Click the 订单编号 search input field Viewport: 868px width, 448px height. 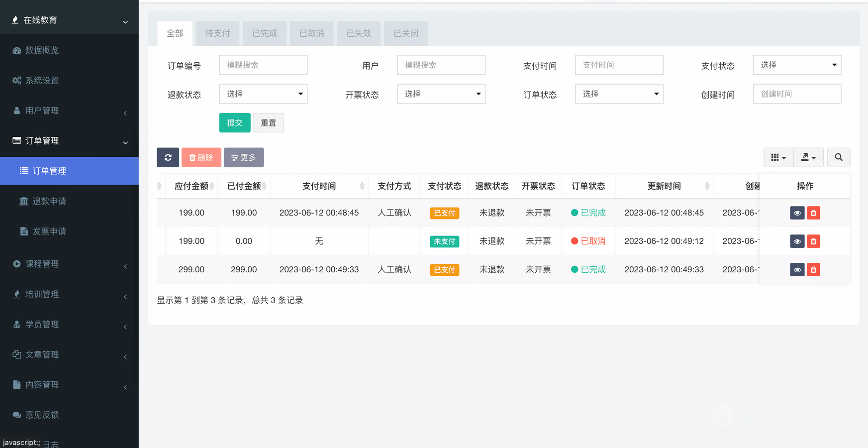(x=263, y=65)
